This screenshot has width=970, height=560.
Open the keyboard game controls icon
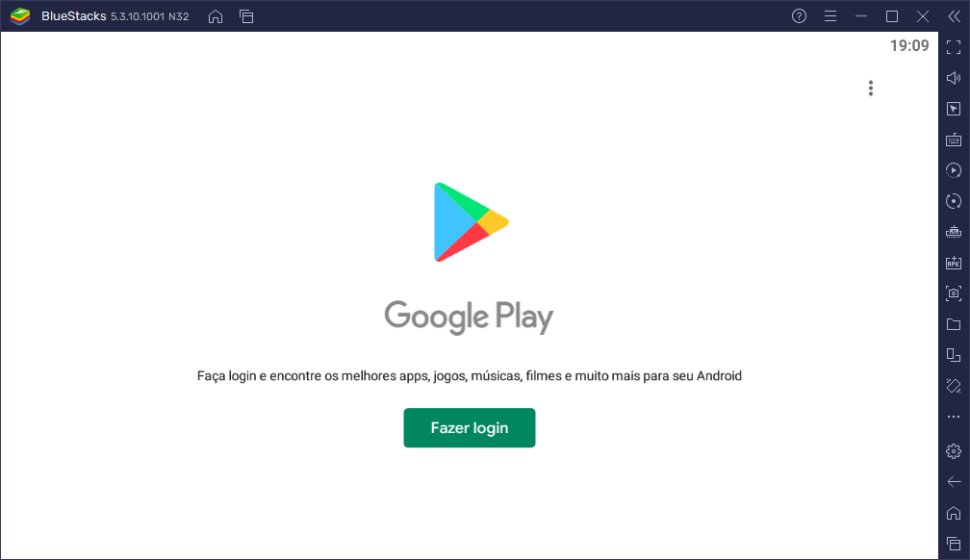click(x=954, y=140)
